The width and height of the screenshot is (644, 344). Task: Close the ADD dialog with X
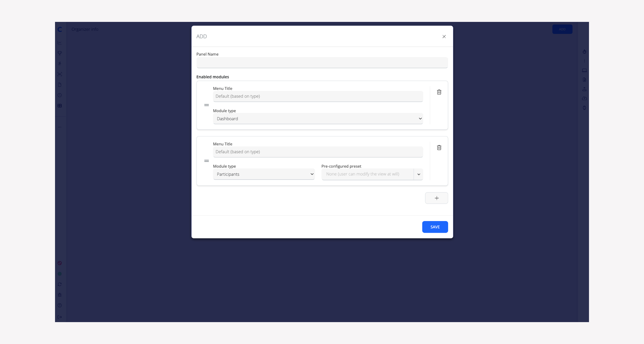[444, 37]
